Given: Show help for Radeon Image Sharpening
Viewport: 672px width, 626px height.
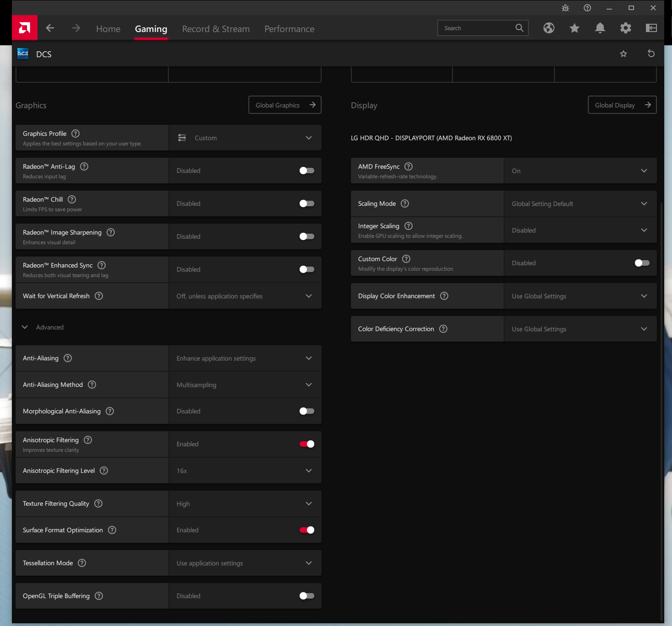Looking at the screenshot, I should point(111,232).
